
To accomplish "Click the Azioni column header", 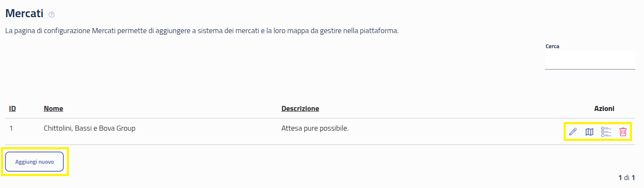I will pyautogui.click(x=604, y=109).
